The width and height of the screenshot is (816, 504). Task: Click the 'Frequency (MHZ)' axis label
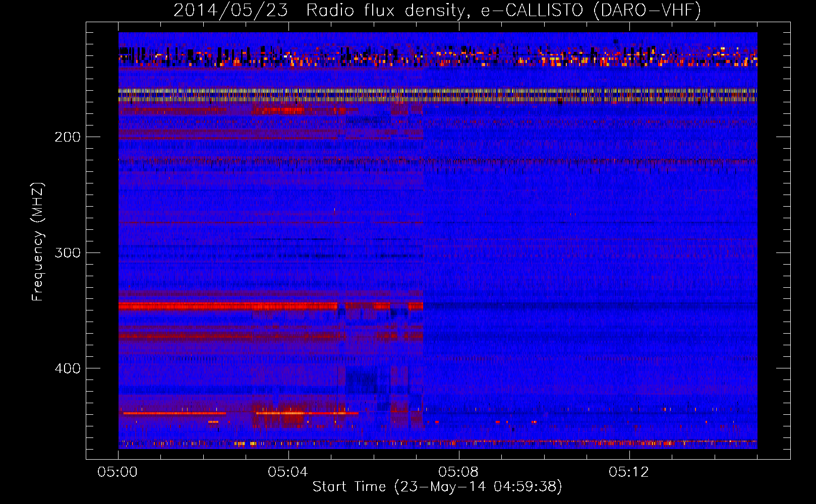tap(38, 242)
